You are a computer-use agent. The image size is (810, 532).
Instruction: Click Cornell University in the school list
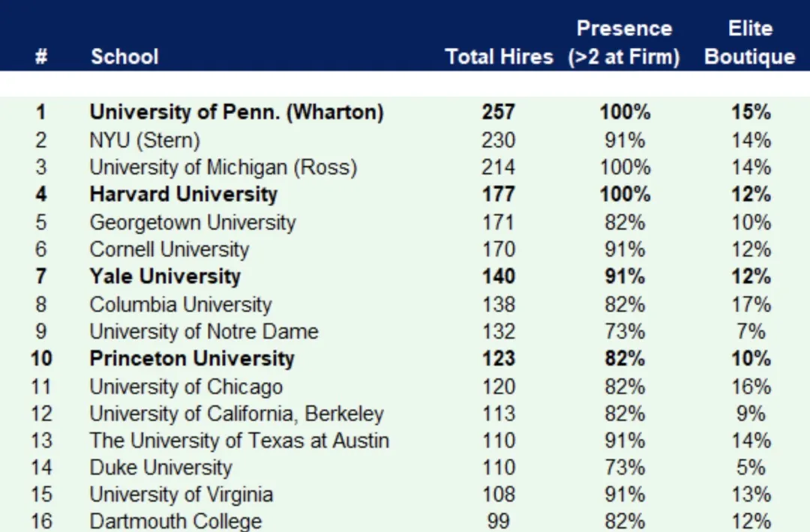[169, 250]
